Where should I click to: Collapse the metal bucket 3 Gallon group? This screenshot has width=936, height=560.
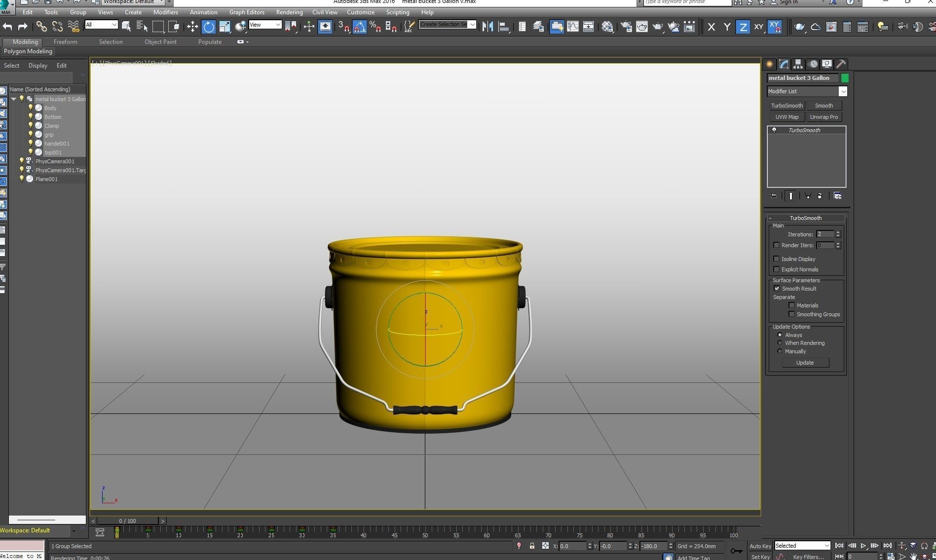click(14, 99)
